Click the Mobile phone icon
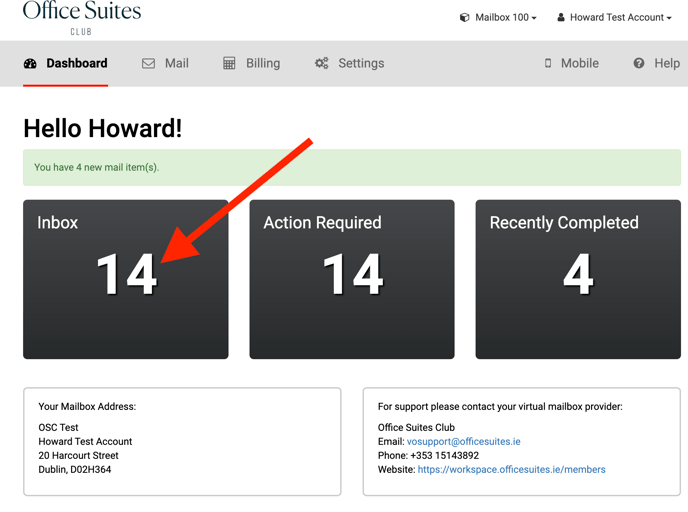The image size is (688, 512). (x=547, y=63)
